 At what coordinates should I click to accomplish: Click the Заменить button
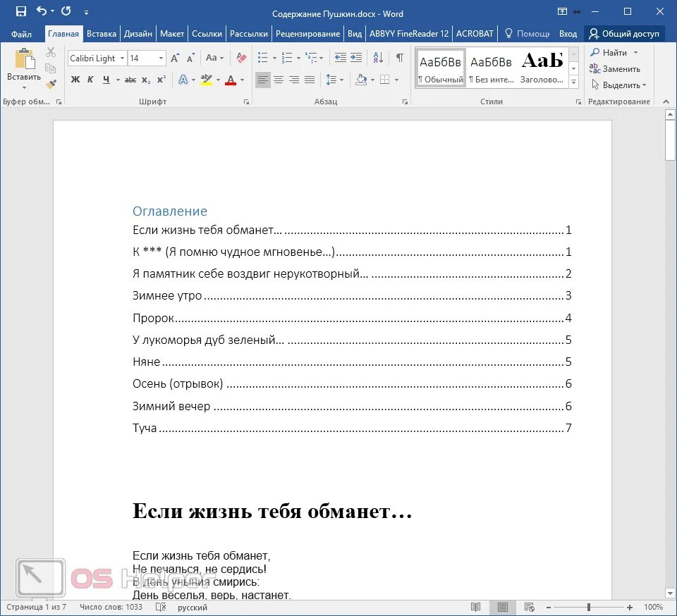(615, 69)
